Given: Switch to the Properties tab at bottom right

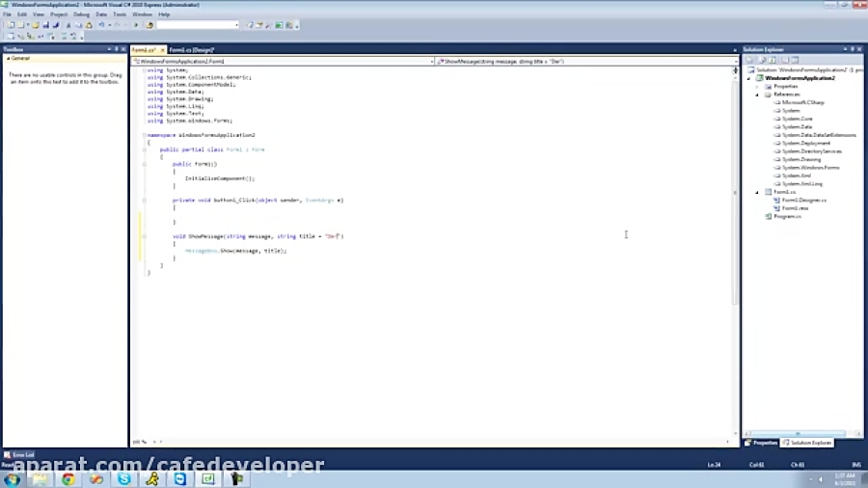Looking at the screenshot, I should click(762, 443).
